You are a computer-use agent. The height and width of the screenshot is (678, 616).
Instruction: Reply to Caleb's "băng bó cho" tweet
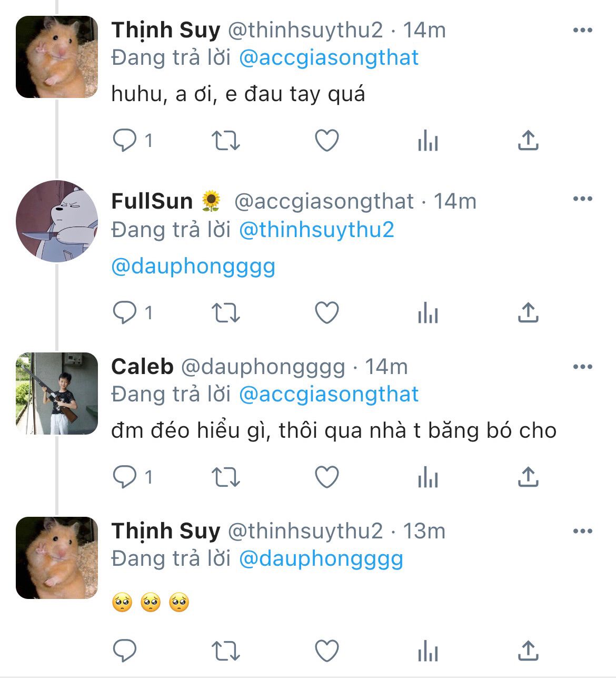(125, 477)
